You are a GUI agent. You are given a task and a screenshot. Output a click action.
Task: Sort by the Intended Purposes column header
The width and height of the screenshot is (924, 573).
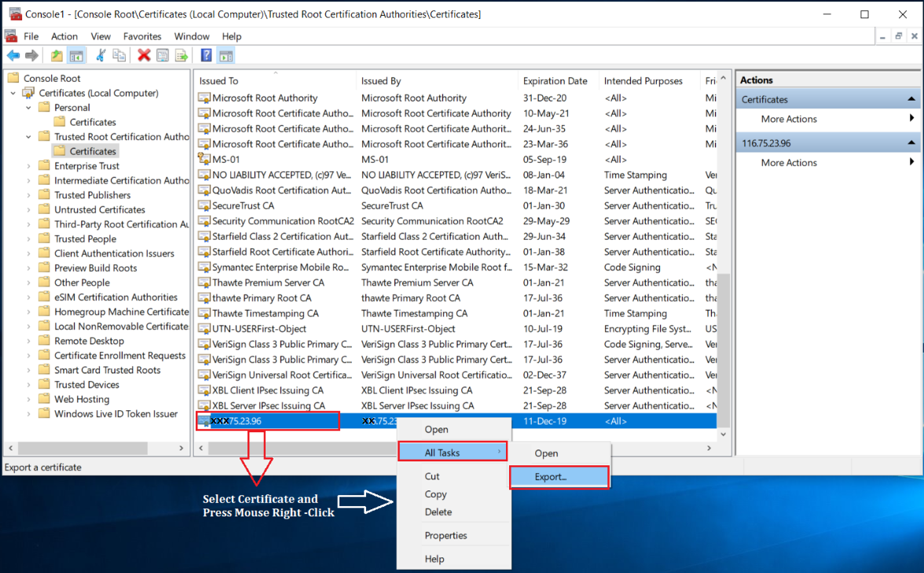[649, 81]
